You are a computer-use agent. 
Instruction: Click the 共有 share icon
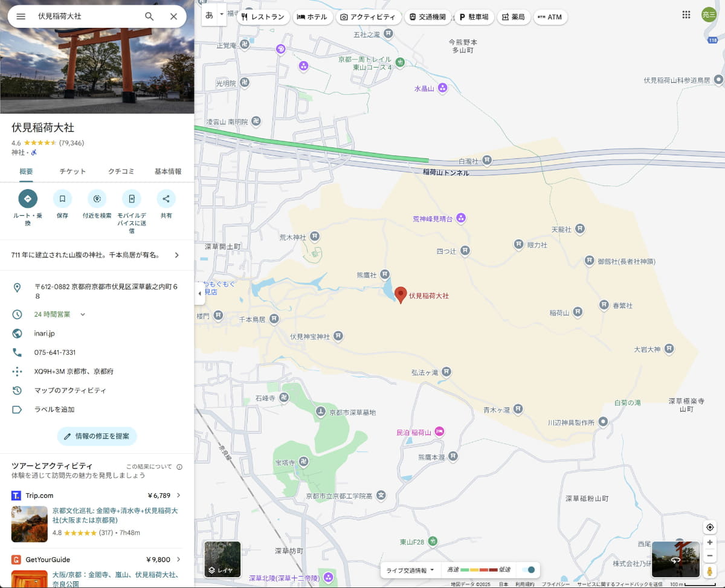coord(166,198)
